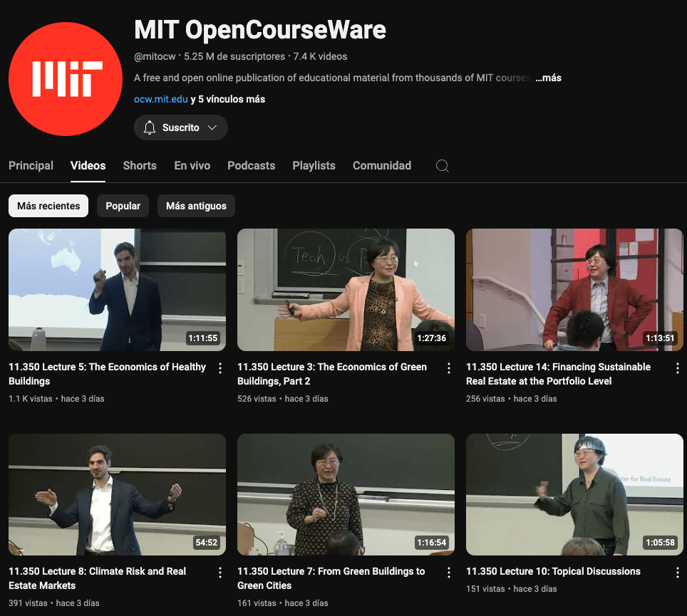Open the Shorts tab
Image resolution: width=687 pixels, height=616 pixels.
click(x=140, y=165)
